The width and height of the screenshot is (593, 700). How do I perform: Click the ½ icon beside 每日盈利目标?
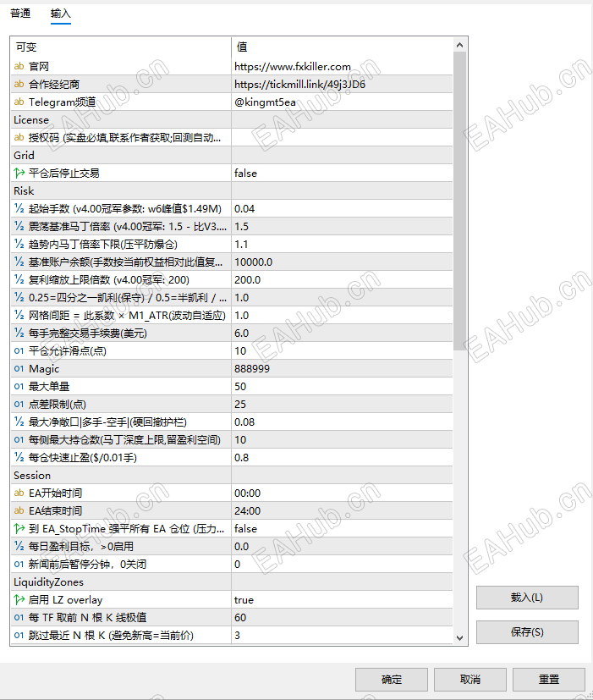pos(19,547)
